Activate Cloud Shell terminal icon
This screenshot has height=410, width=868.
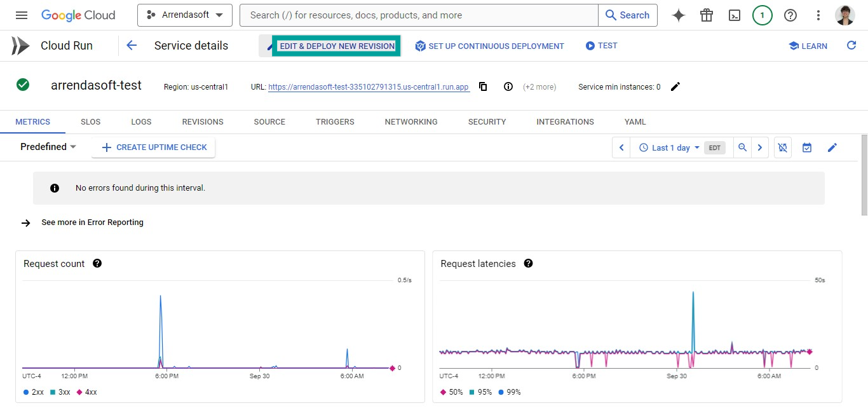pos(735,15)
